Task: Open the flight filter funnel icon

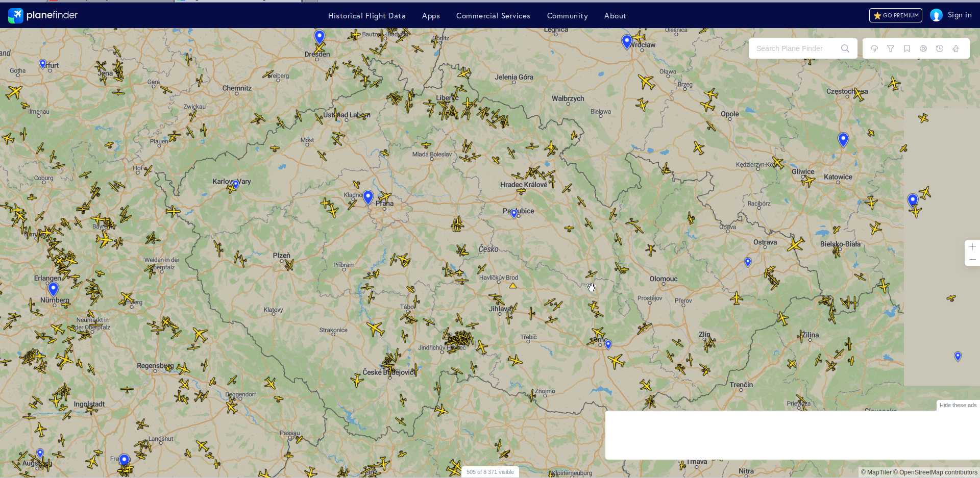Action: click(891, 48)
